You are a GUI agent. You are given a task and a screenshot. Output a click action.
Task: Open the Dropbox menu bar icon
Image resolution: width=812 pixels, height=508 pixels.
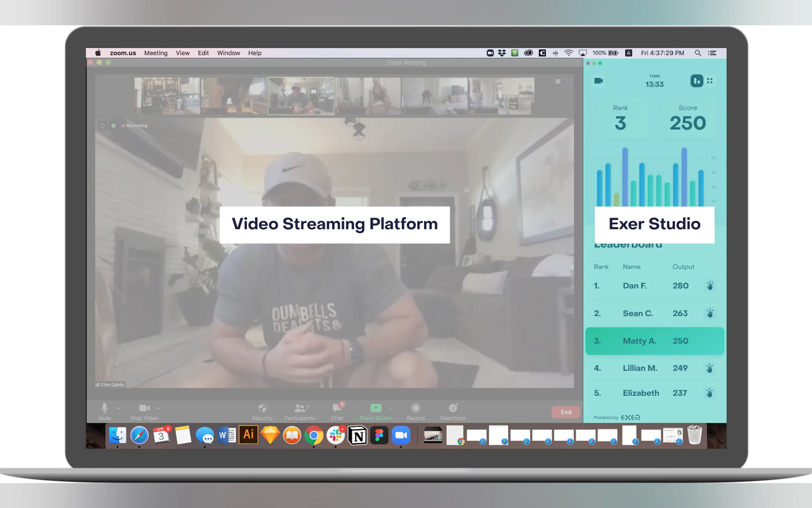(502, 53)
